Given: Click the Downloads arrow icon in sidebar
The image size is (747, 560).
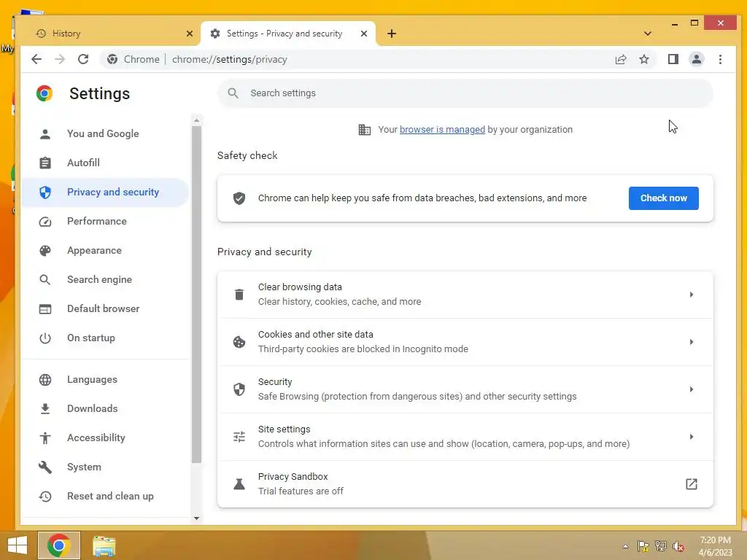Looking at the screenshot, I should coord(45,408).
